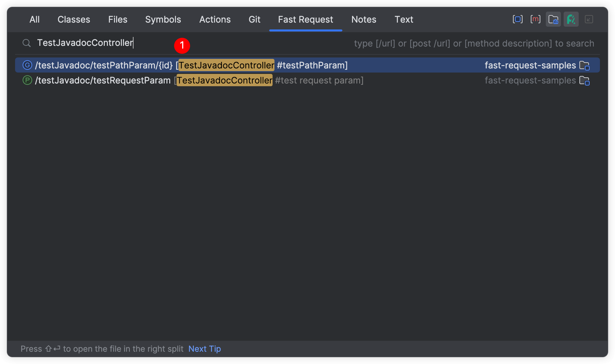615x364 pixels.
Task: Switch to the All tab
Action: (35, 19)
